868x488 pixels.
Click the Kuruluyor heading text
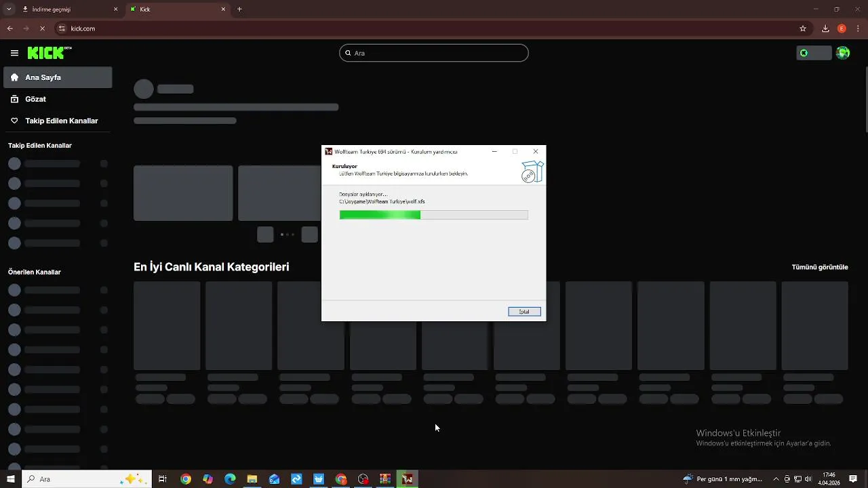[x=344, y=166]
